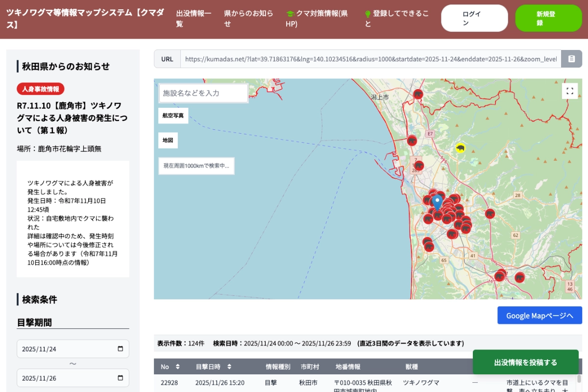
Task: Click the blue location pin on map
Action: click(438, 202)
